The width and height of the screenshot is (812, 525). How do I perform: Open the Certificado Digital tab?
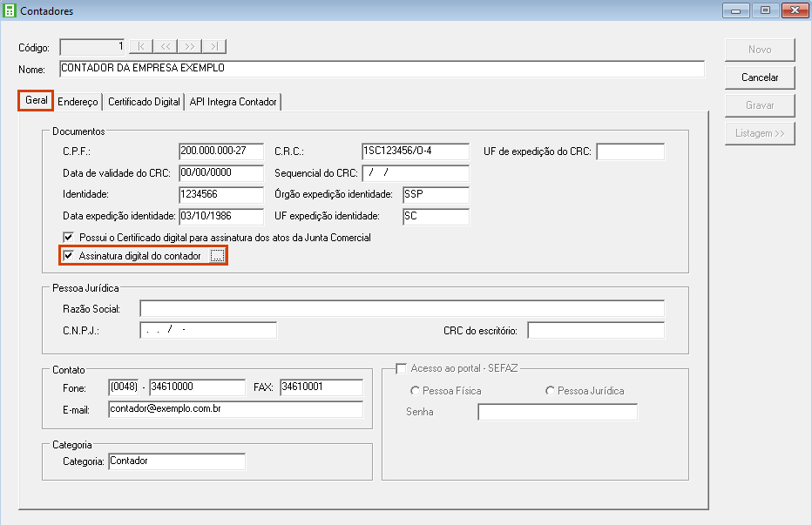pos(144,102)
